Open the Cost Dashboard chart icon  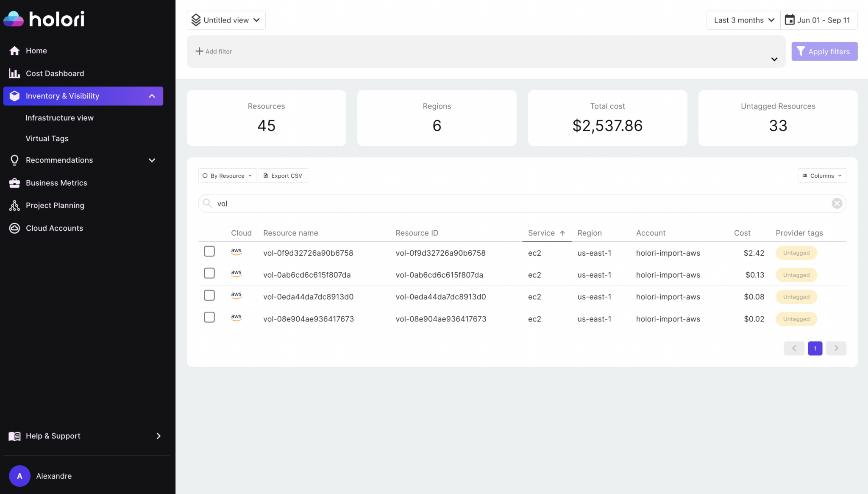(x=14, y=73)
